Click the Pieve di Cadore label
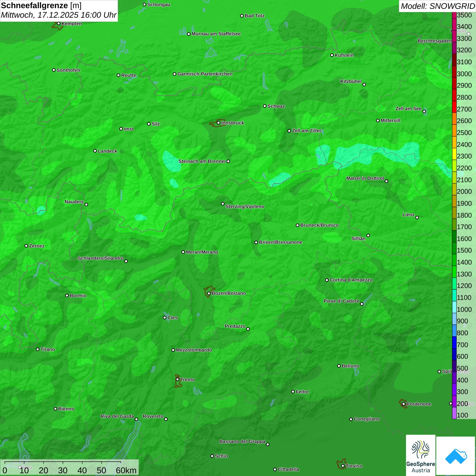Viewport: 476px width, 476px height. 341,301
